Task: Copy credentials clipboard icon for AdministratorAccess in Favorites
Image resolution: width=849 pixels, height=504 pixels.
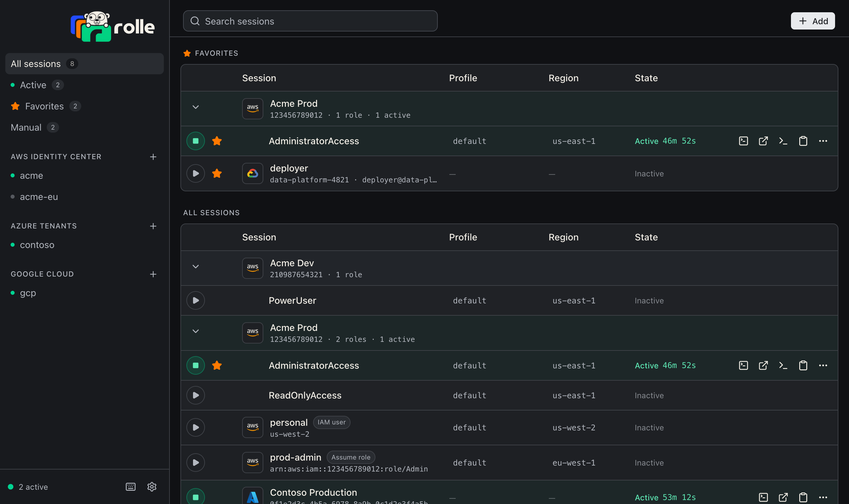Action: pos(803,141)
